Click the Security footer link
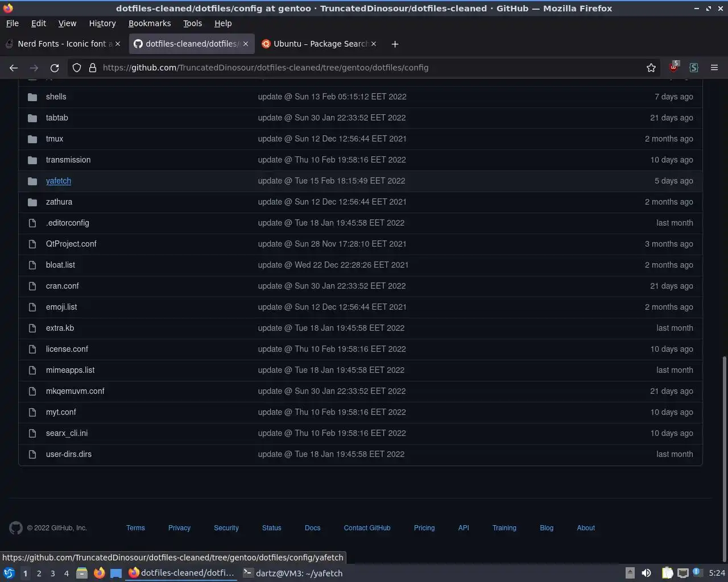Viewport: 728px width, 582px height. pos(226,528)
